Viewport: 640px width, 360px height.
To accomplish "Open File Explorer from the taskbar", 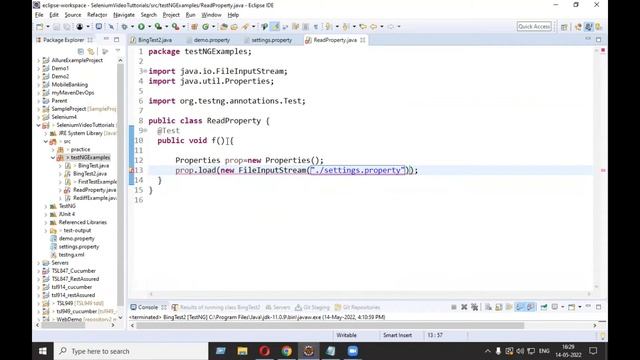I will tap(242, 351).
